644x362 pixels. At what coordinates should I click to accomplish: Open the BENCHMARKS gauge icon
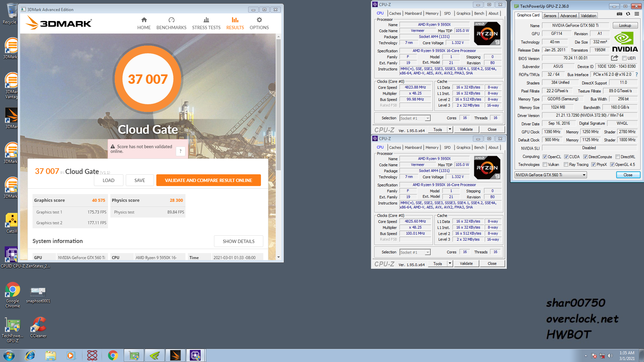point(171,20)
